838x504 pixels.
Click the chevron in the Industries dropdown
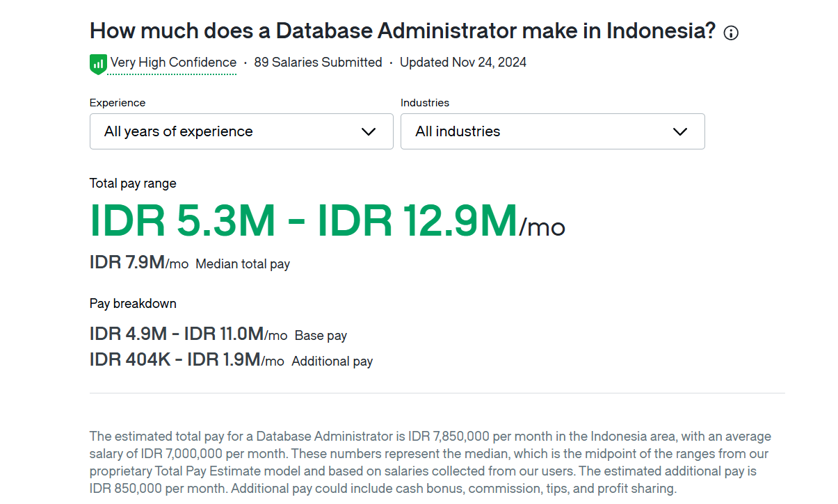680,132
